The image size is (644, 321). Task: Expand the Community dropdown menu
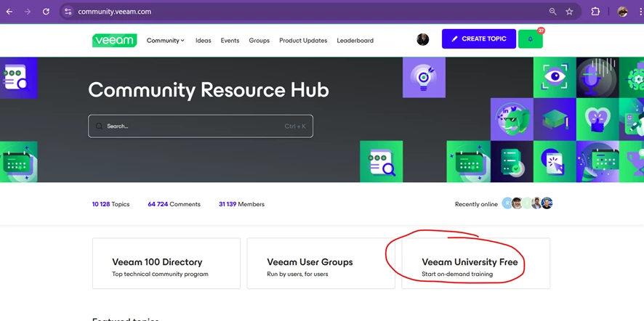click(166, 40)
